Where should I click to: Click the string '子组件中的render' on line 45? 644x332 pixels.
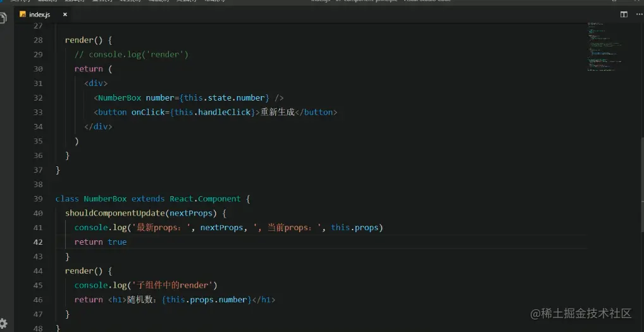coord(172,285)
